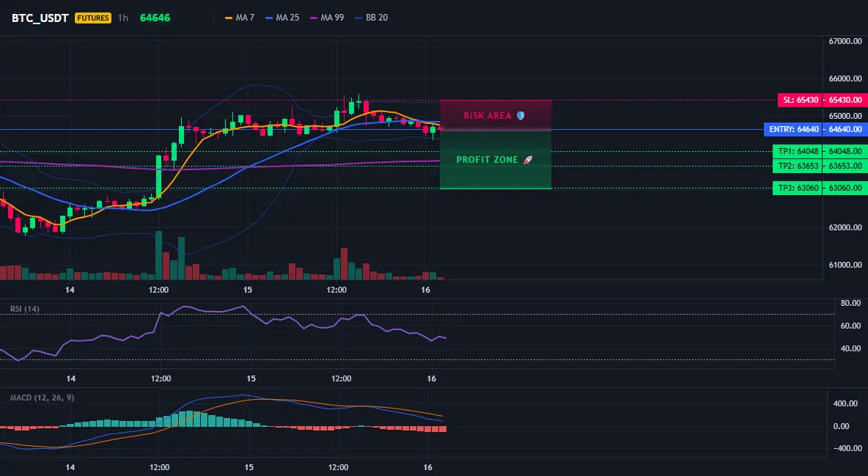Click the 64640.00 blue price tag on axis
The width and height of the screenshot is (868, 476).
coord(845,130)
